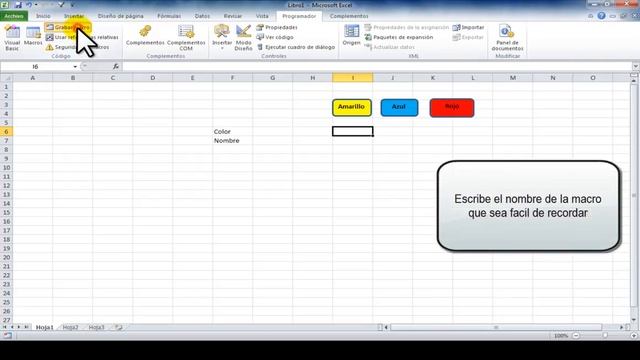Select the cell containing Nombre
This screenshot has height=360, width=640.
coord(233,140)
